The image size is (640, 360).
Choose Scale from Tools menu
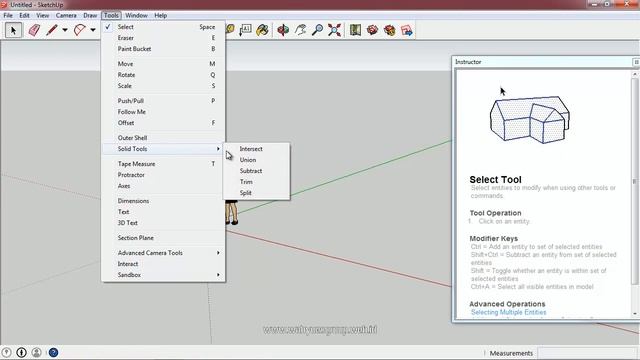[163, 86]
